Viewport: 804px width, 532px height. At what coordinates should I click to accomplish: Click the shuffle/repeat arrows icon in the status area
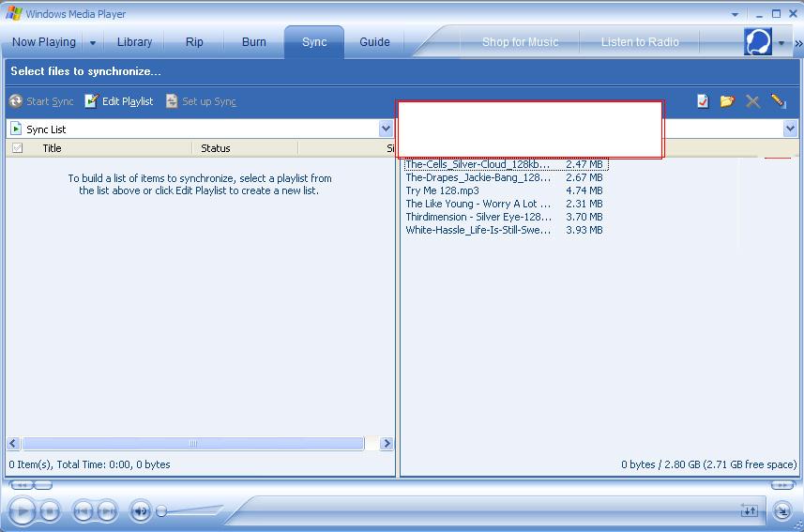[x=750, y=510]
